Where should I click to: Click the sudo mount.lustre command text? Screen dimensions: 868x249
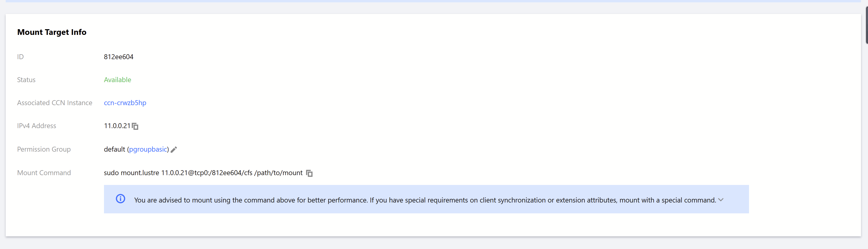coord(203,173)
